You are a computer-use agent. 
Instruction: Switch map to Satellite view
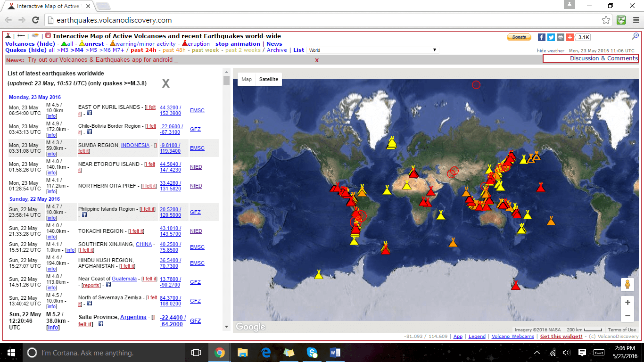click(x=269, y=79)
